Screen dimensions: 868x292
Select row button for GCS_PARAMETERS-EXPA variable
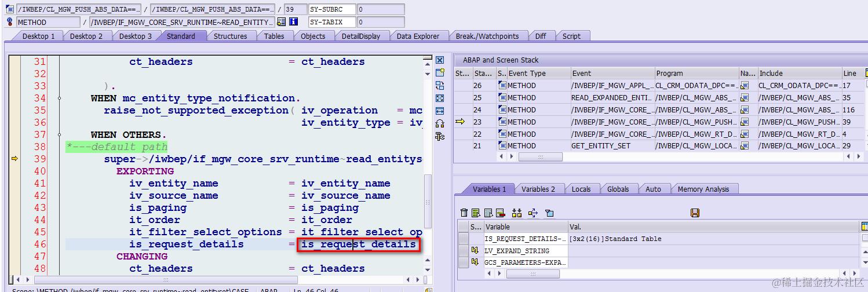tap(464, 263)
